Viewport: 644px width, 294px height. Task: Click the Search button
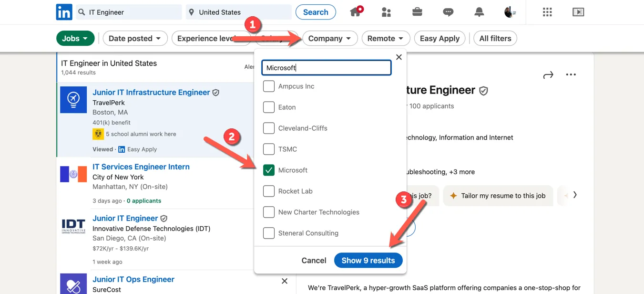pos(316,12)
